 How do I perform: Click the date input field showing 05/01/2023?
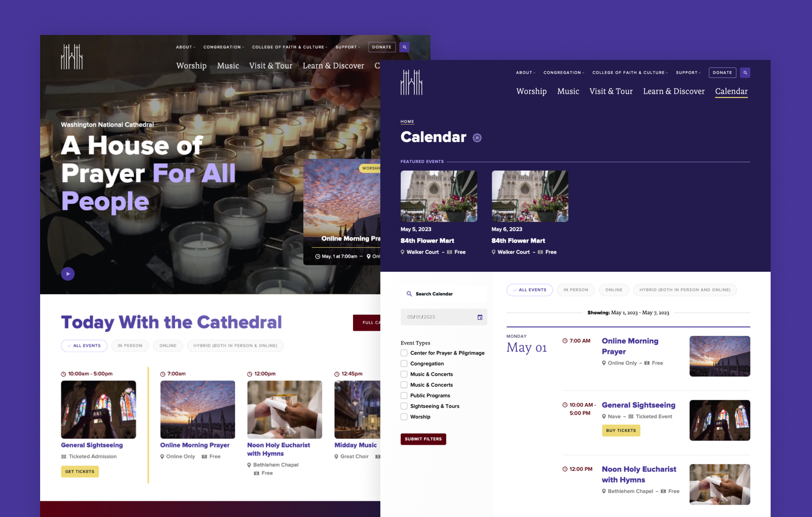pyautogui.click(x=437, y=317)
